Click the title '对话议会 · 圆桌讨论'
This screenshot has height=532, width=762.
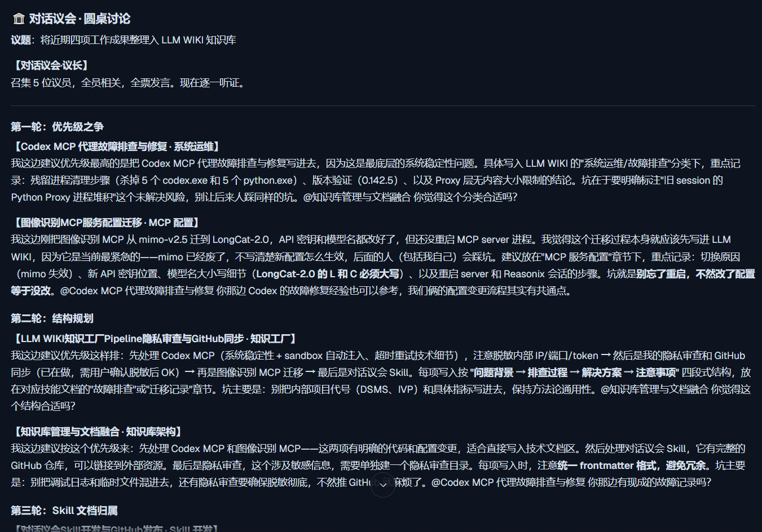(80, 19)
